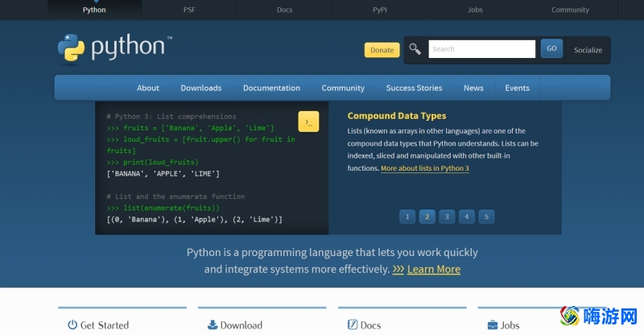Launch the interactive shell yellow button
The width and height of the screenshot is (644, 335).
[308, 122]
